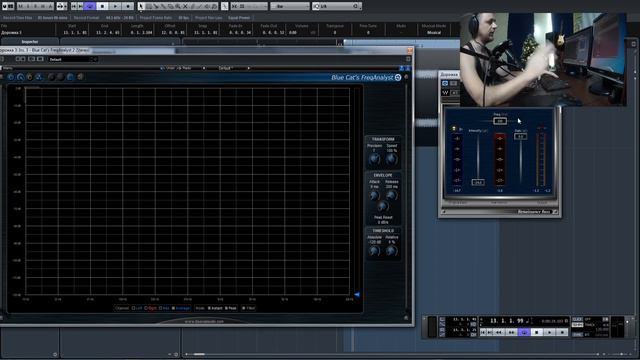Image resolution: width=640 pixels, height=360 pixels.
Task: Click Stop in the transport panel
Action: [x=537, y=332]
